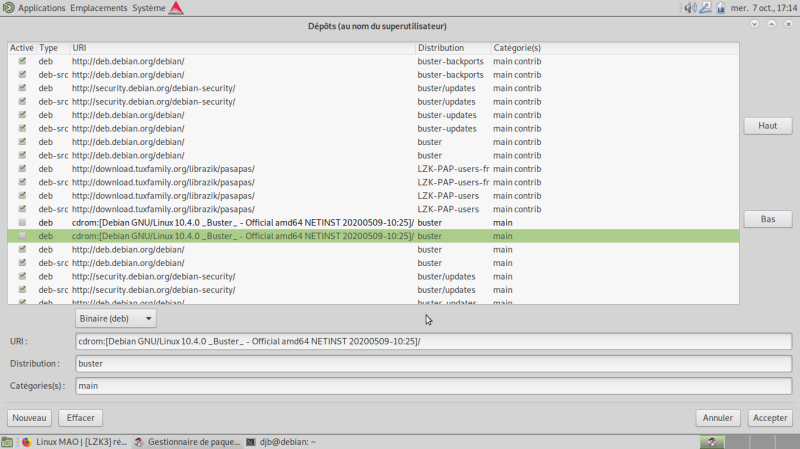The image size is (800, 449).
Task: Maximize the Dépôts window with up-chevron button
Action: pos(771,24)
